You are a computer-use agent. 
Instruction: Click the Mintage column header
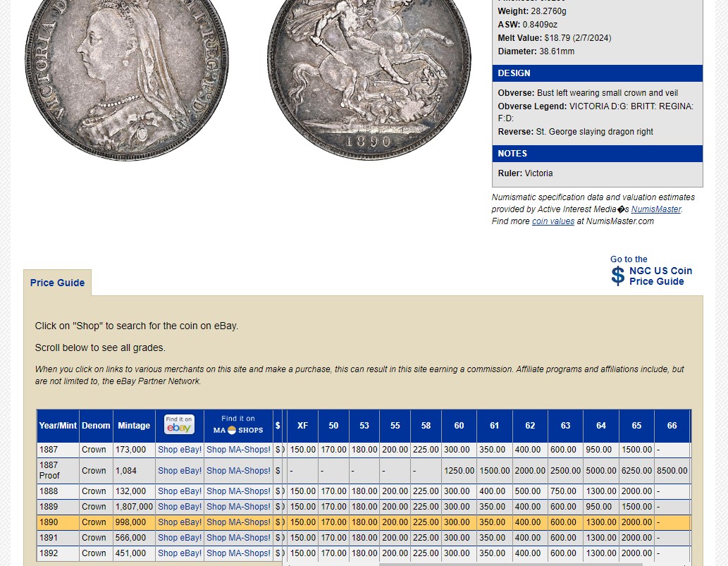coord(134,426)
